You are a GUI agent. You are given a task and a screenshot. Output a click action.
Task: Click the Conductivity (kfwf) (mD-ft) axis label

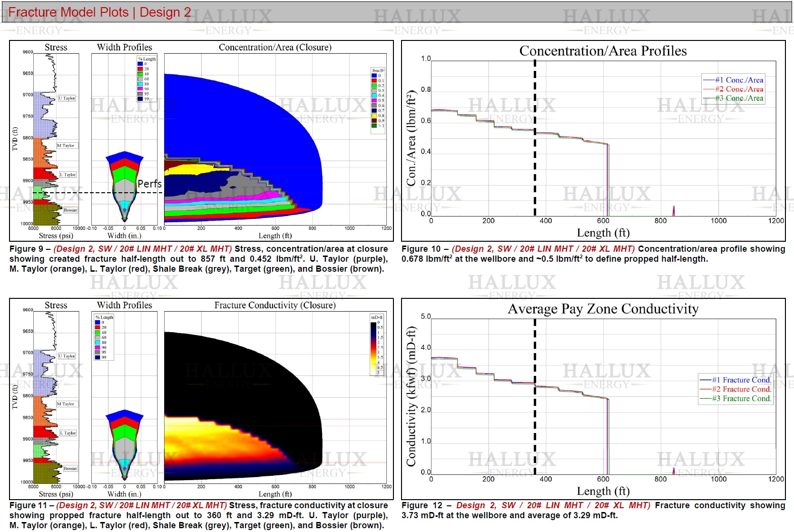[x=411, y=396]
